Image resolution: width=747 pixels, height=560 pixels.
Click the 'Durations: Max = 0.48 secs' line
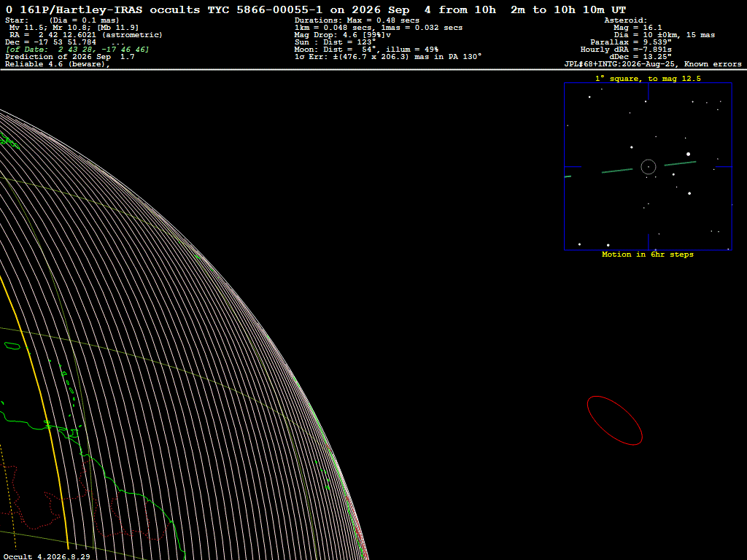[x=357, y=20]
